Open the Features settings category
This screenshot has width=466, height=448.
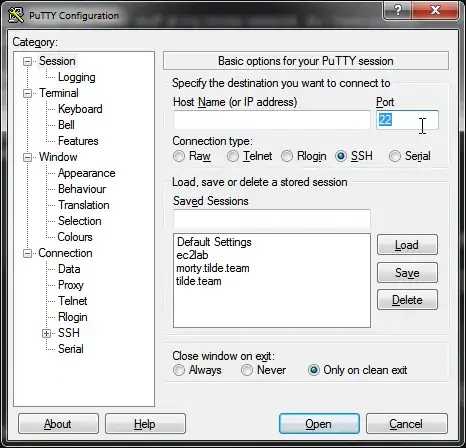[x=78, y=141]
